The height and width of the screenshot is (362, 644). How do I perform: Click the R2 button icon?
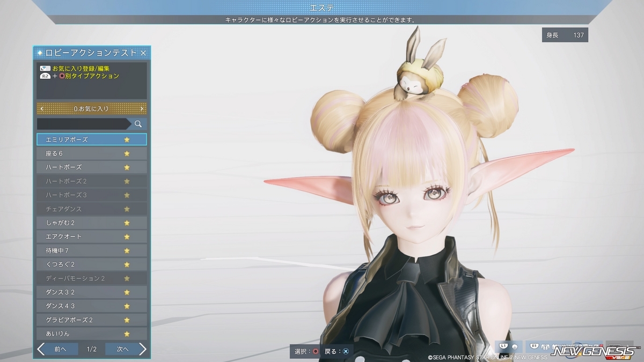pyautogui.click(x=45, y=76)
